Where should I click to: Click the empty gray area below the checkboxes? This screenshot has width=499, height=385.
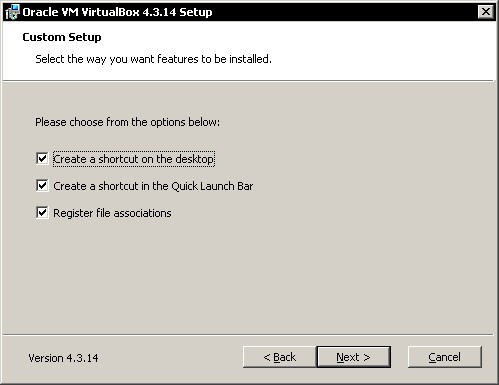pyautogui.click(x=248, y=277)
